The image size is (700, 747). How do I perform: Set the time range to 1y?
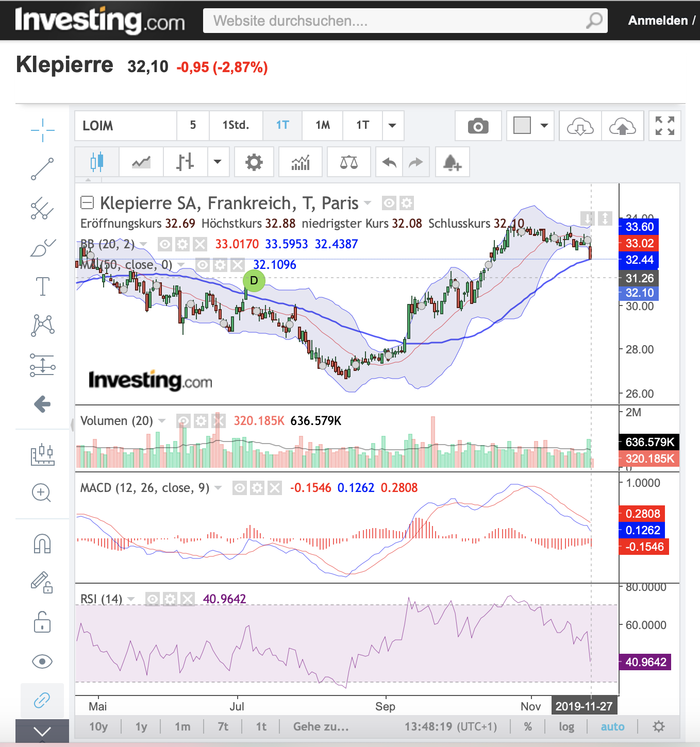(141, 726)
